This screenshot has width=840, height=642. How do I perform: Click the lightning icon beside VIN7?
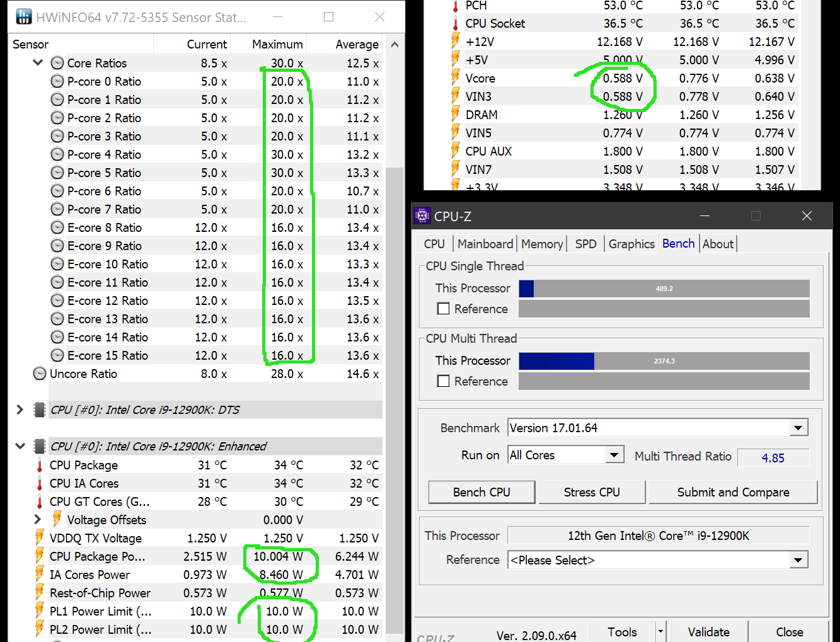pyautogui.click(x=456, y=169)
